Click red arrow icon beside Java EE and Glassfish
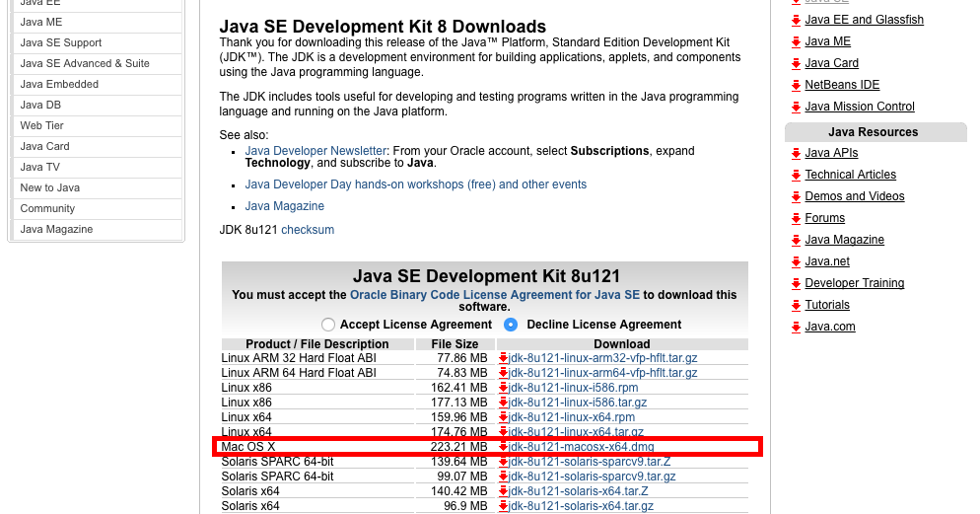This screenshot has width=980, height=514. 796,21
